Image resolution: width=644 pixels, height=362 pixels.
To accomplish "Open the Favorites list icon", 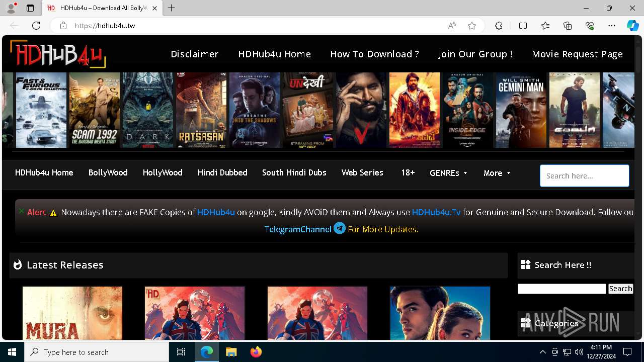I will pos(545,26).
